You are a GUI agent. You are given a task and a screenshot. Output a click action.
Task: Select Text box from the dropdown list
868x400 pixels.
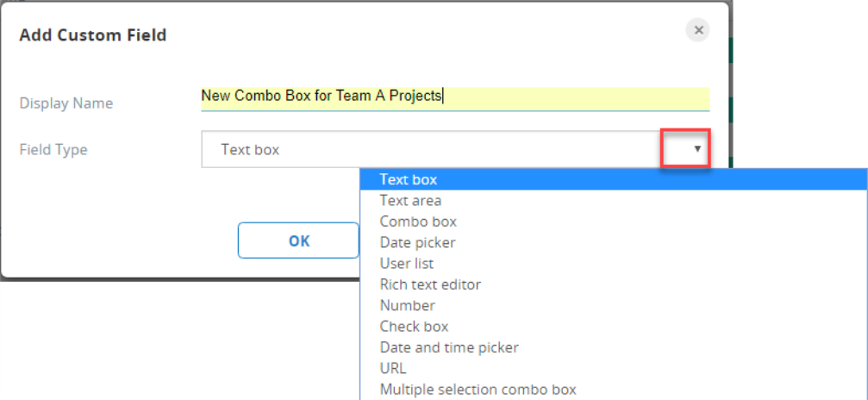click(x=409, y=179)
